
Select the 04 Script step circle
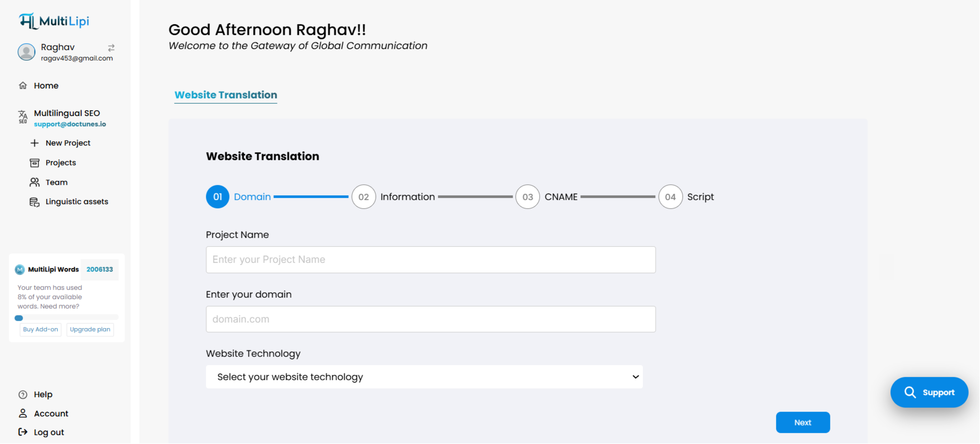pyautogui.click(x=670, y=197)
